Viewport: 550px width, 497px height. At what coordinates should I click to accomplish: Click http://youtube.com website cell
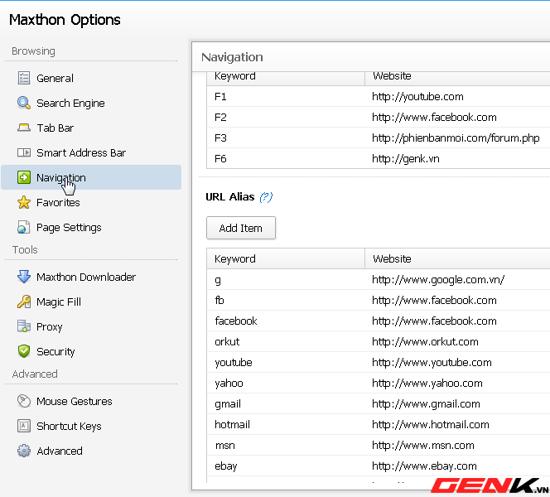(418, 96)
